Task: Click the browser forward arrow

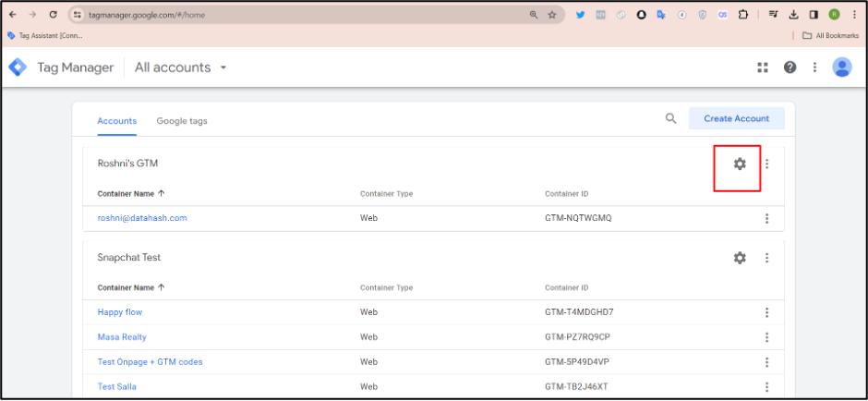Action: point(32,15)
